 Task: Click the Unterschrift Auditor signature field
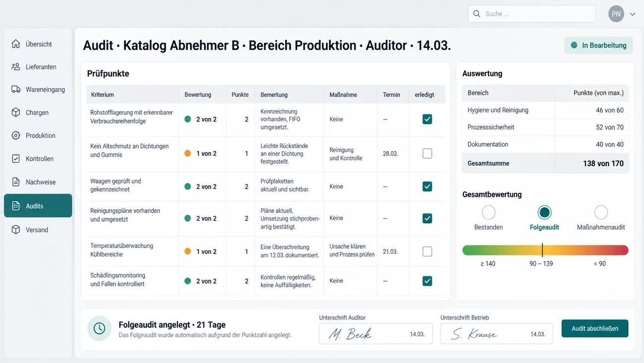coord(376,334)
